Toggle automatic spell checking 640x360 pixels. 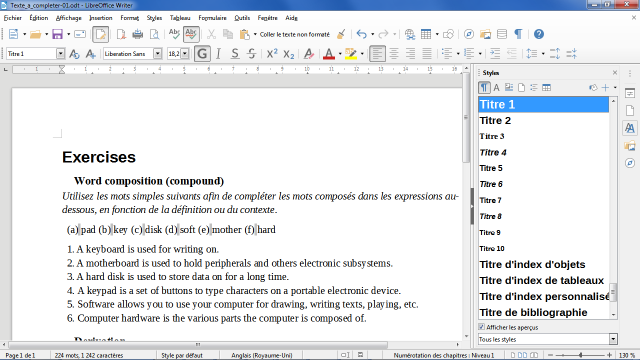191,34
